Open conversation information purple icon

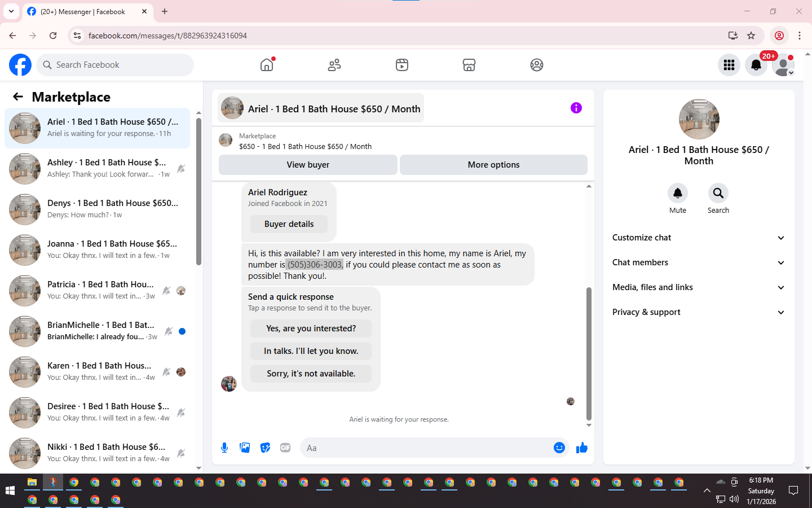pos(576,108)
